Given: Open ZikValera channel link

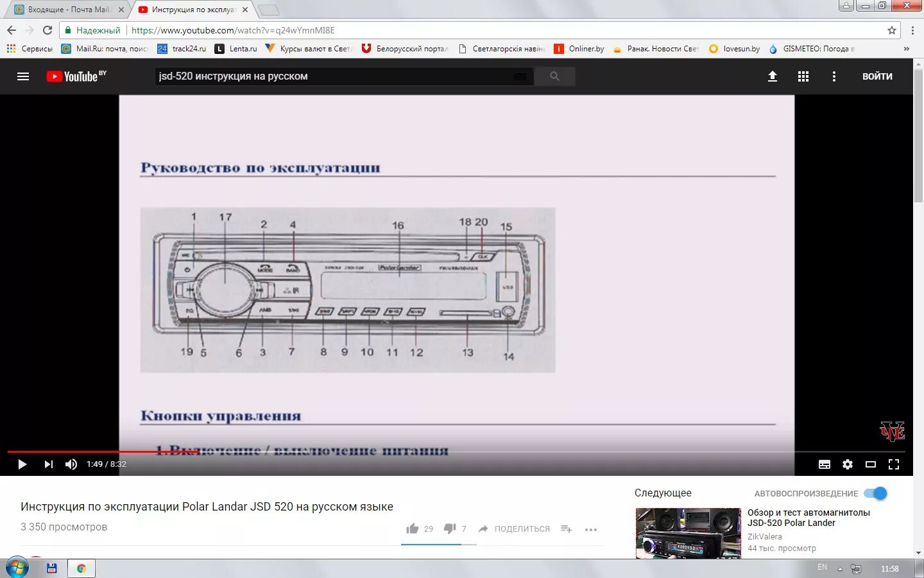Looking at the screenshot, I should (x=765, y=536).
